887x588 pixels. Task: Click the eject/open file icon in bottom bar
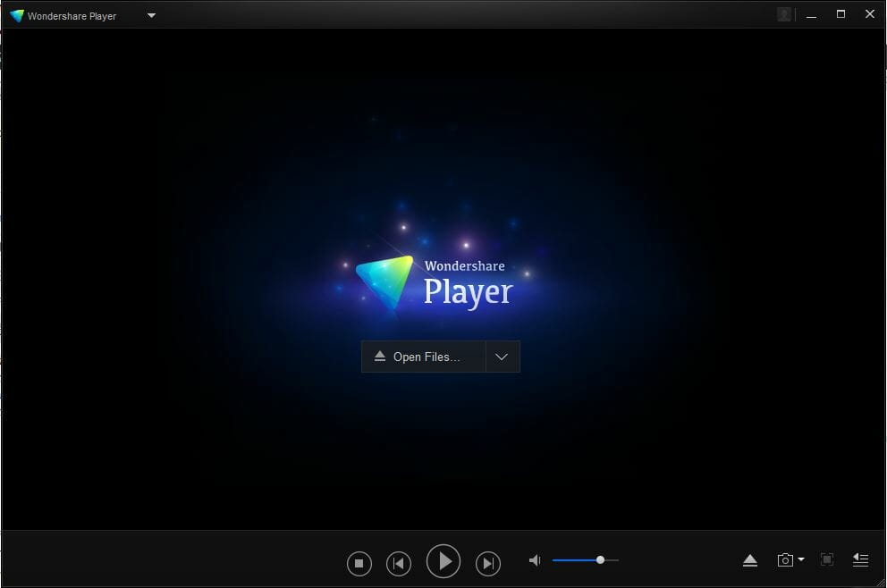[x=750, y=560]
